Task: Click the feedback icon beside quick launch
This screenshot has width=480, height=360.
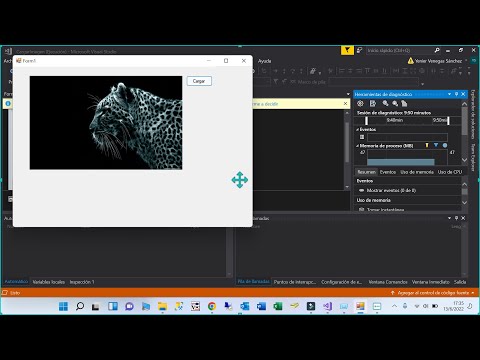Action: 359,50
